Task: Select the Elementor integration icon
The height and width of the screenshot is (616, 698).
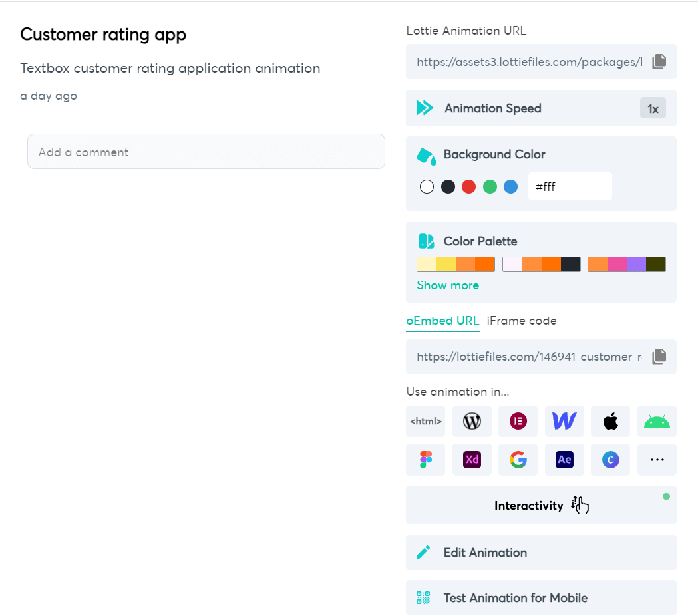Action: pos(518,421)
